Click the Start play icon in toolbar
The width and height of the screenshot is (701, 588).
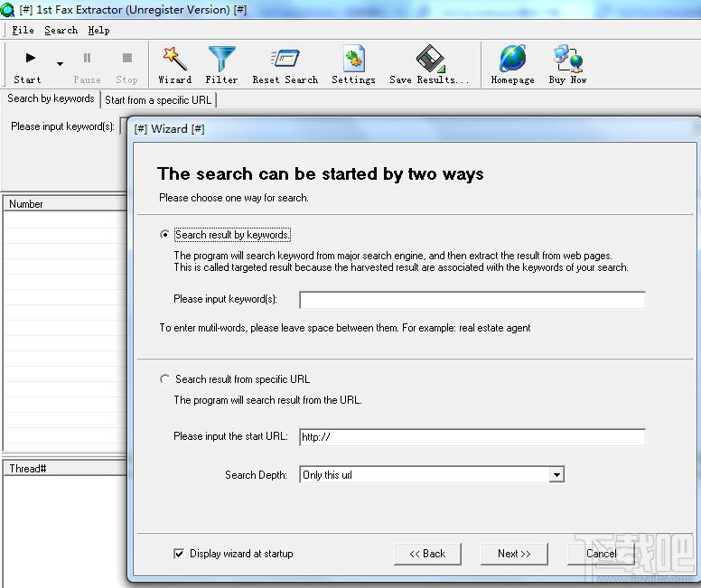pyautogui.click(x=30, y=58)
